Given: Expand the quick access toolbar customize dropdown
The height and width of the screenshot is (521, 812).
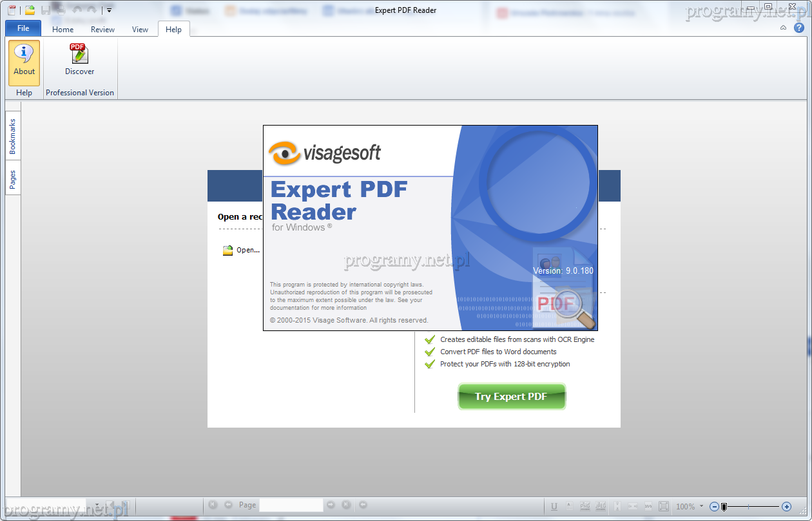Looking at the screenshot, I should coord(110,10).
